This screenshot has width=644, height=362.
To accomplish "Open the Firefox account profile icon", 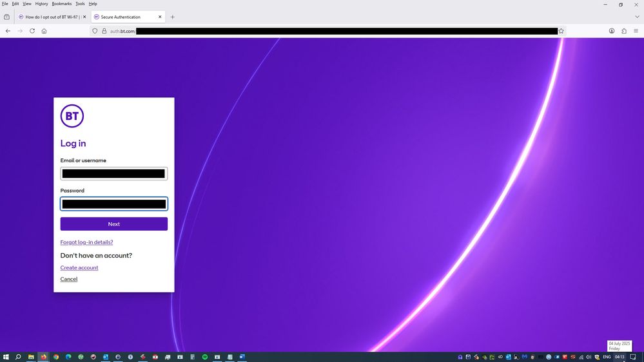I will pos(611,31).
